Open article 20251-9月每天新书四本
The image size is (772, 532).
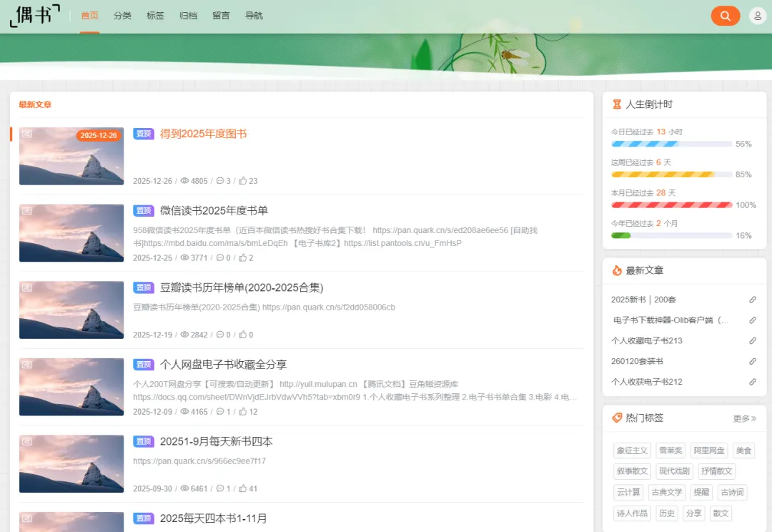point(216,441)
